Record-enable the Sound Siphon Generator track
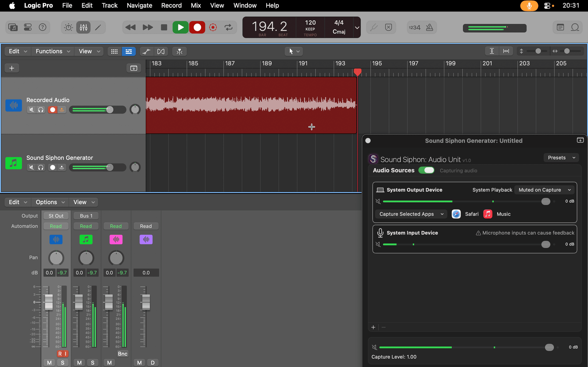The height and width of the screenshot is (367, 588). 52,167
